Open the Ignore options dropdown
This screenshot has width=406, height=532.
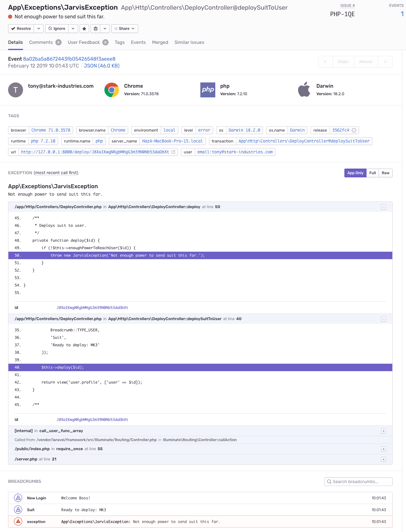pos(73,29)
